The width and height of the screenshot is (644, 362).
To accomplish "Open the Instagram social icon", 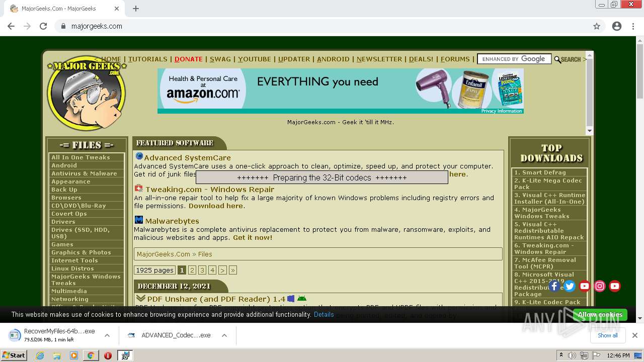I will point(600,286).
